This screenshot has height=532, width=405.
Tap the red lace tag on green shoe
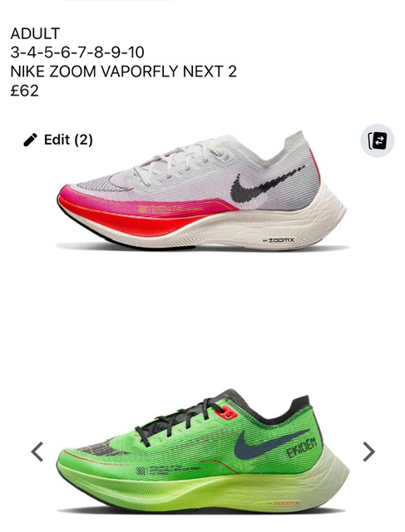coord(229,414)
